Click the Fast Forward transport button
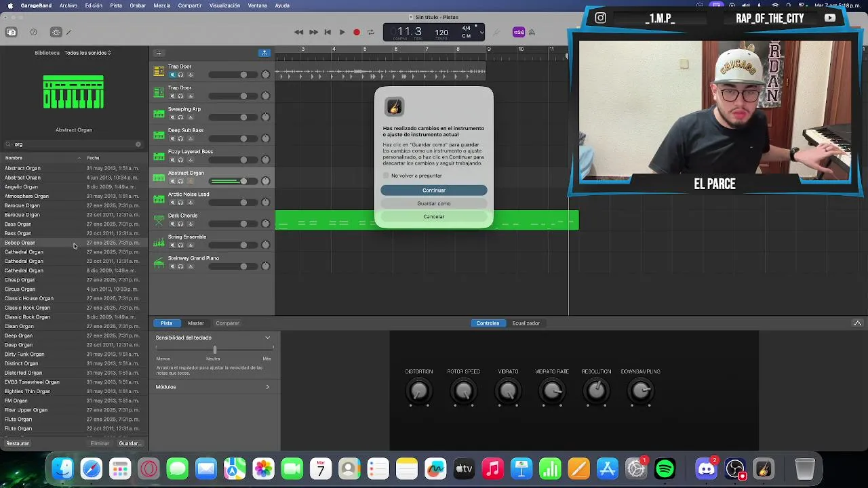Screen dimensions: 868x488 tap(313, 32)
